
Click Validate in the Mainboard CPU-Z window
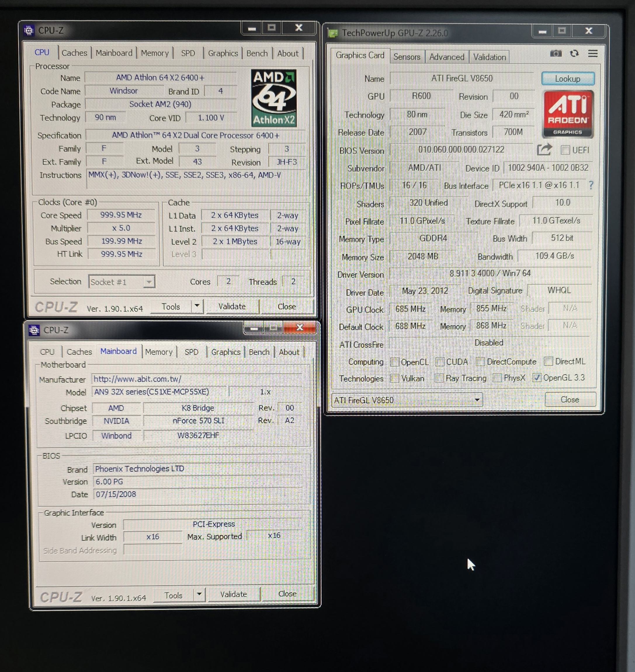(x=234, y=594)
